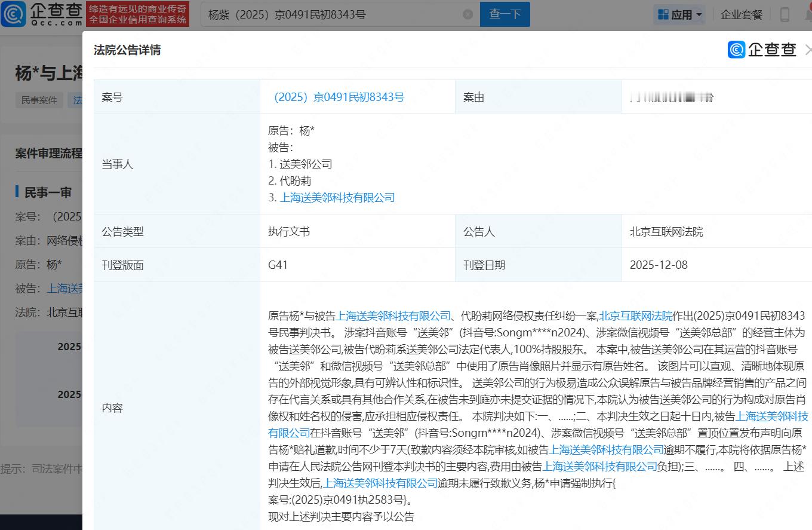Select the date 2025-12-08
The image size is (812, 530).
pyautogui.click(x=659, y=265)
